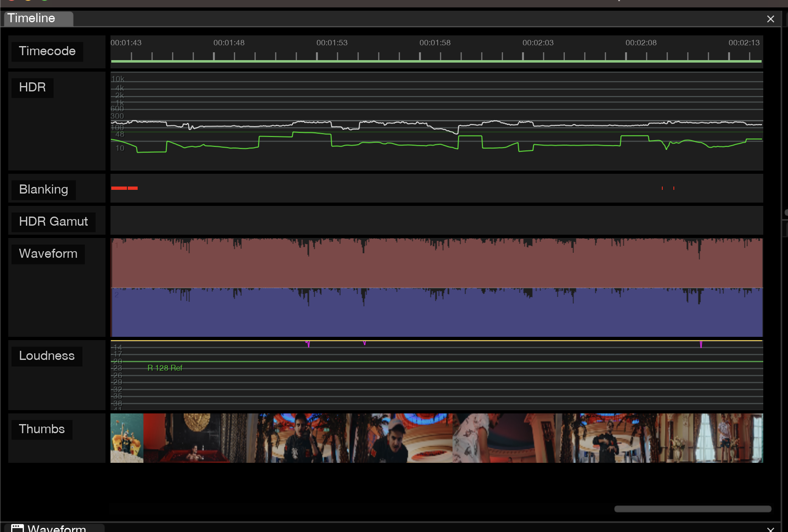Viewport: 788px width, 532px height.
Task: Select the HDR Gamut track label
Action: [x=53, y=222]
